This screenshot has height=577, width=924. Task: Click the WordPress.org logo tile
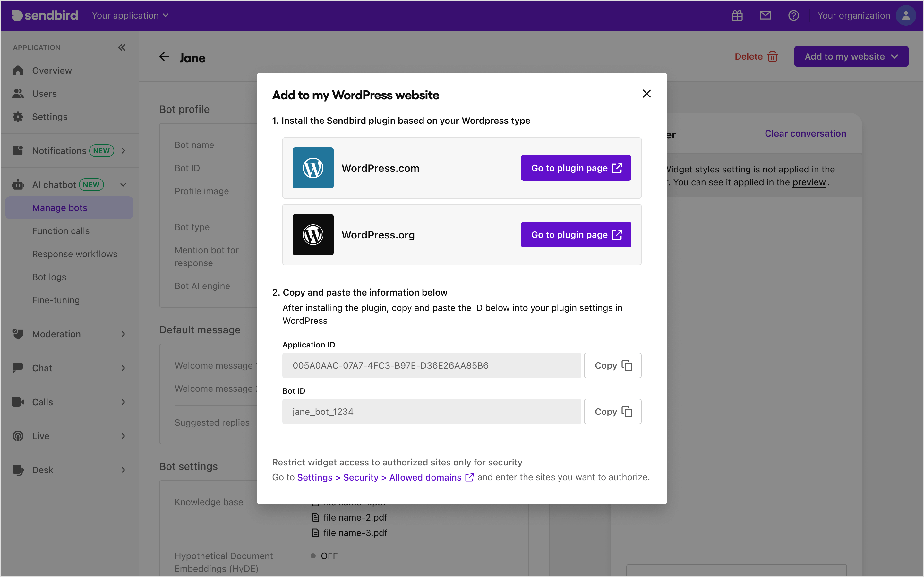(x=313, y=235)
